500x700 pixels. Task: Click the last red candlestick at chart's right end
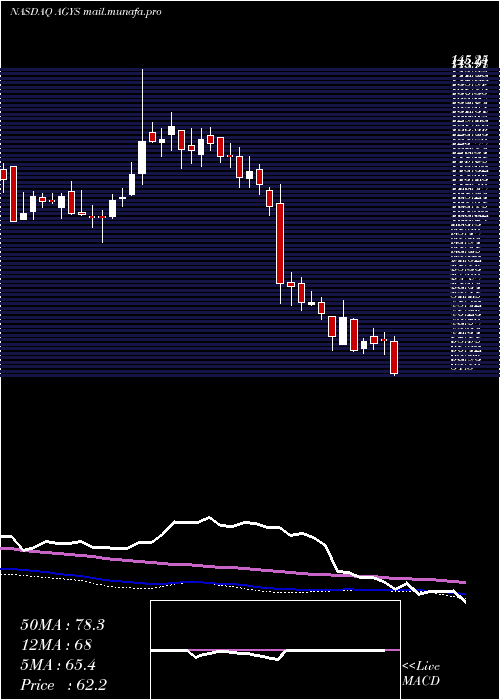[x=394, y=357]
